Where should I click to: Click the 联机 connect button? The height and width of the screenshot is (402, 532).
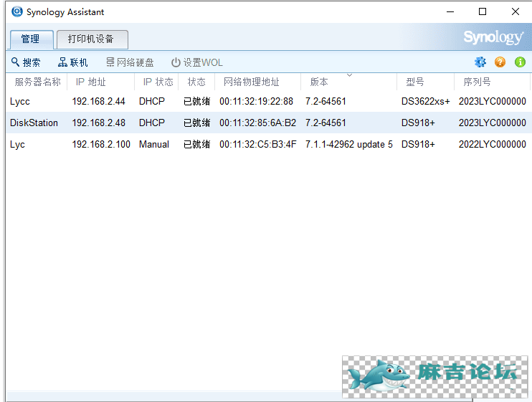pos(72,62)
